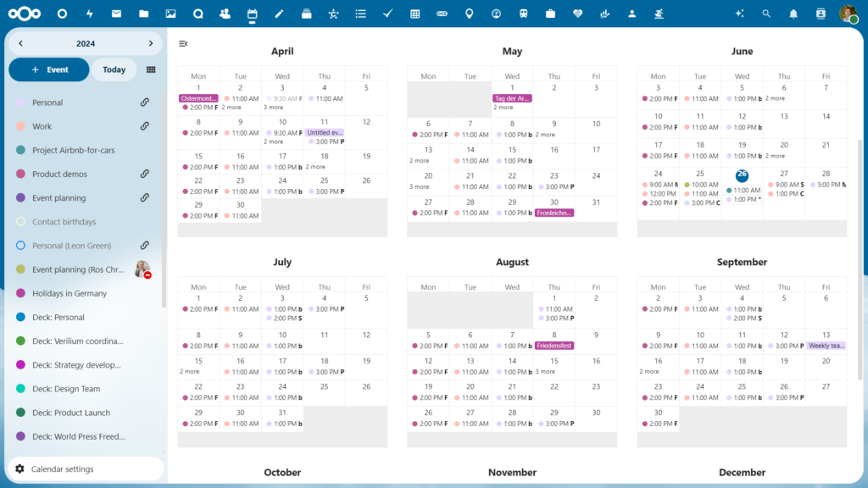Open the Photos app icon
The height and width of the screenshot is (488, 868).
pos(170,14)
